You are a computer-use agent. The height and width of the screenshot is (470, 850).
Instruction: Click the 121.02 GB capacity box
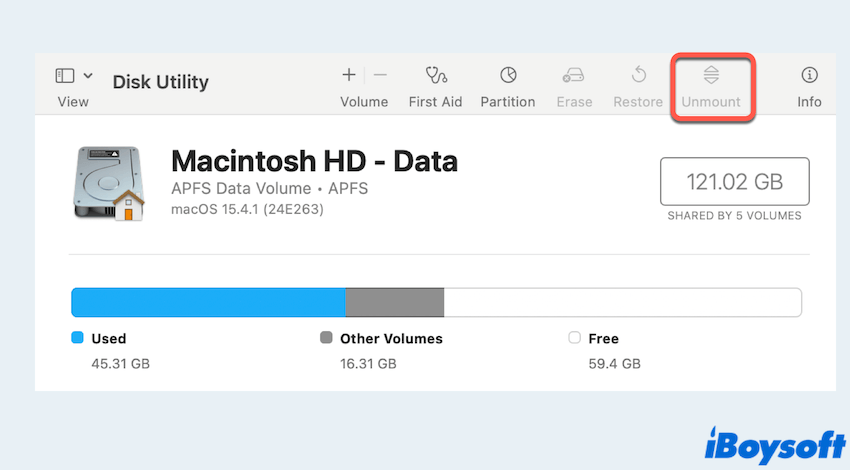[x=734, y=182]
